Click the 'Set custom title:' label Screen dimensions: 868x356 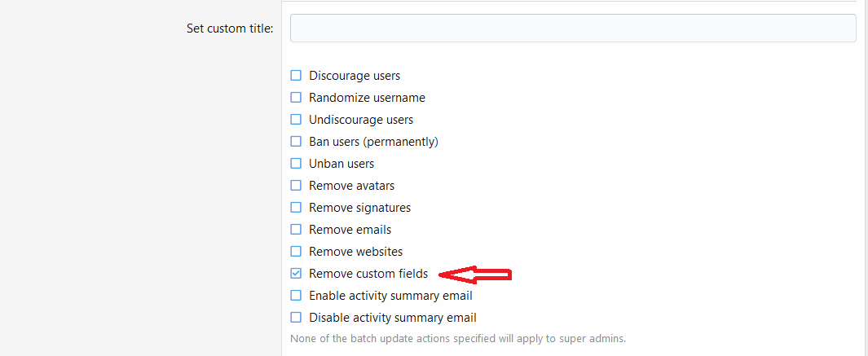point(230,29)
